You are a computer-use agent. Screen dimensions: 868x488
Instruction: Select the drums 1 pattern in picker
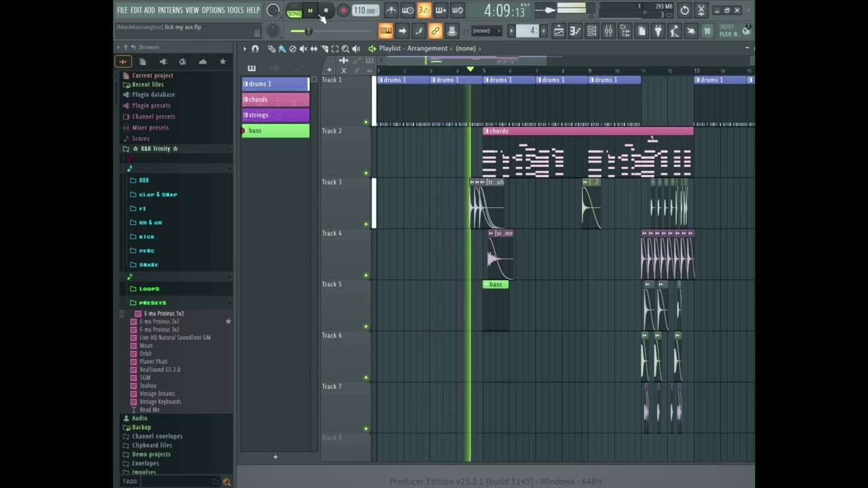(275, 84)
